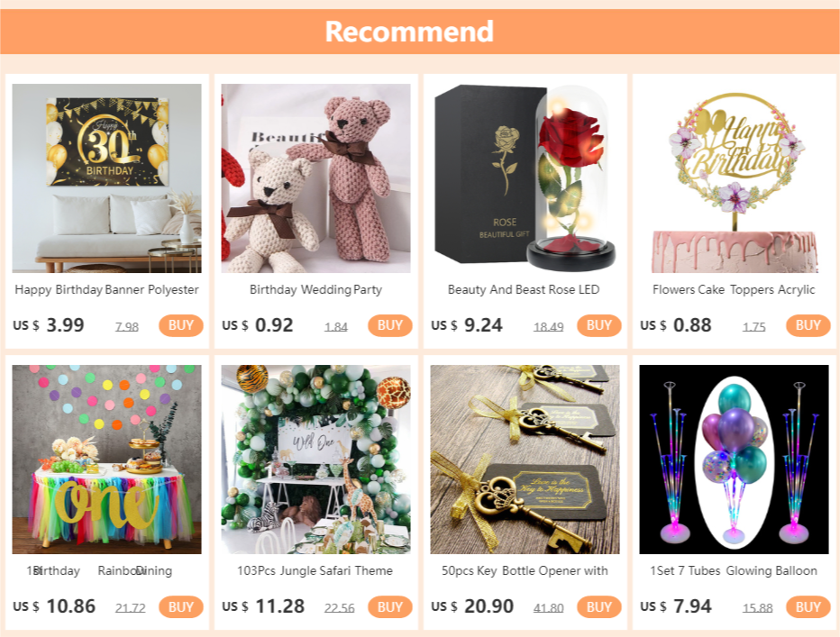Buy the Birthday Wedding Party bear for 0.92
840x637 pixels.
pos(389,325)
